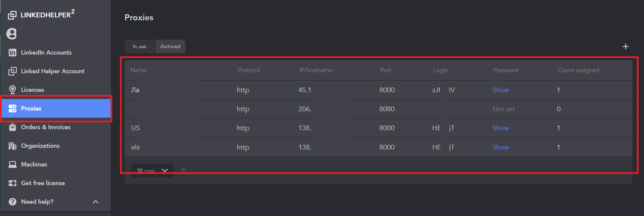Click the Need help question mark icon
Screen dimensions: 644x216
[13, 202]
